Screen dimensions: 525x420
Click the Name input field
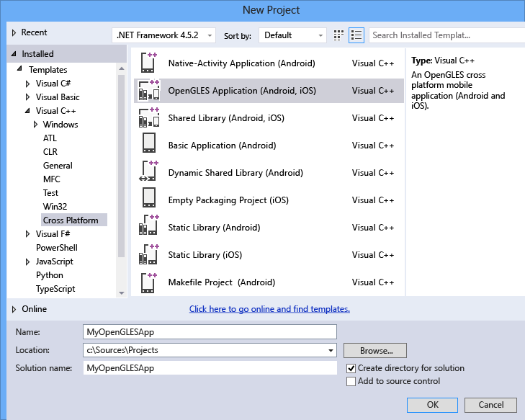point(210,332)
